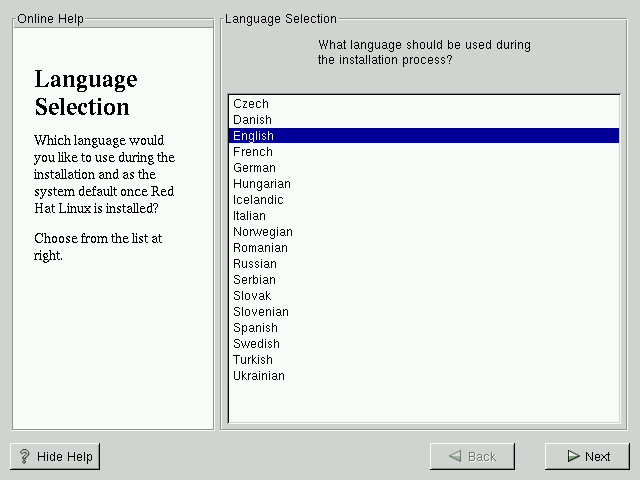Pick Serbian from the list
This screenshot has height=480, width=640.
click(x=254, y=280)
